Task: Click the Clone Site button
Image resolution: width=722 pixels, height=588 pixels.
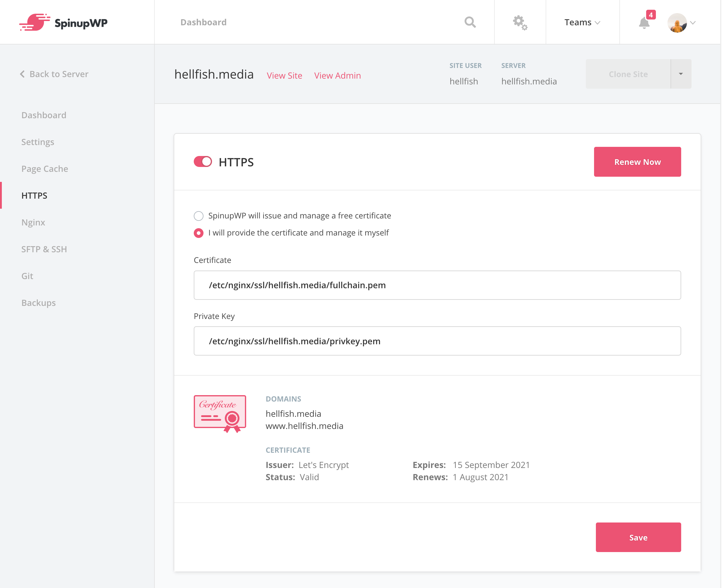Action: (x=628, y=74)
